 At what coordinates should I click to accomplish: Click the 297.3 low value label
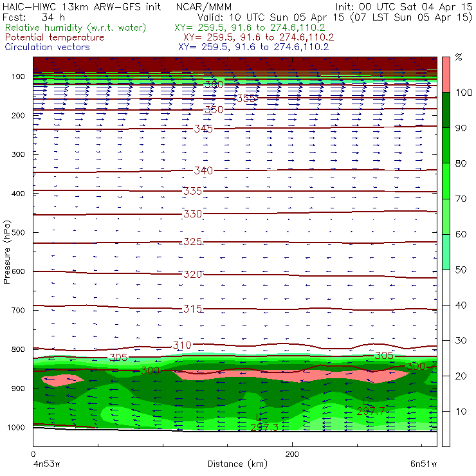click(264, 427)
